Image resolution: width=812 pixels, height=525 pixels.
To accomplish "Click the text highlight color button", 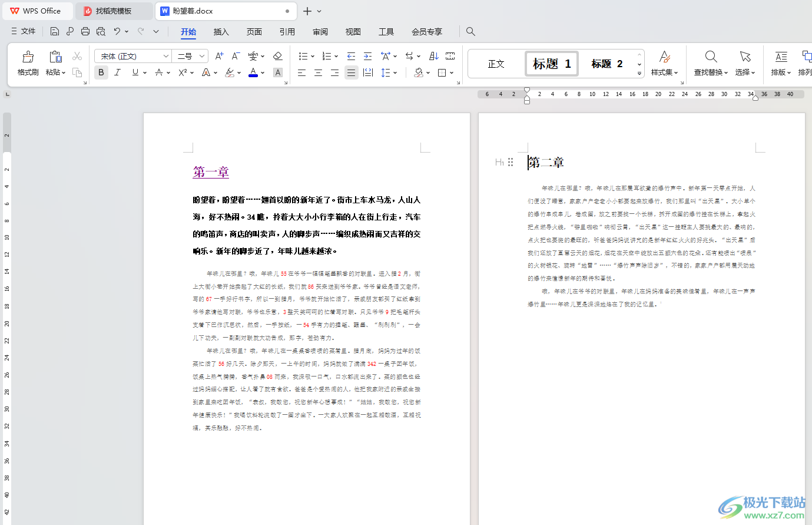I will [230, 72].
